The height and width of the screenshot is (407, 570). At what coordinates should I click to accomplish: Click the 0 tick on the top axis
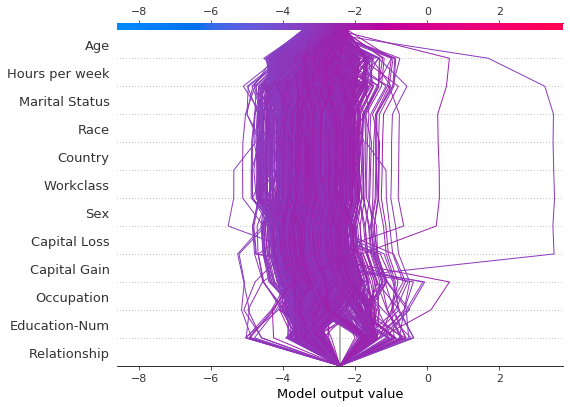pos(428,11)
